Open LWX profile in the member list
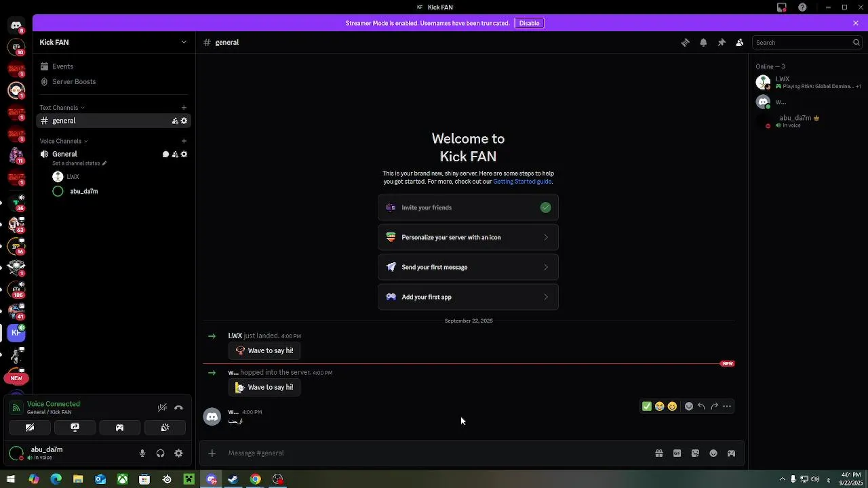This screenshot has height=488, width=868. [x=808, y=82]
